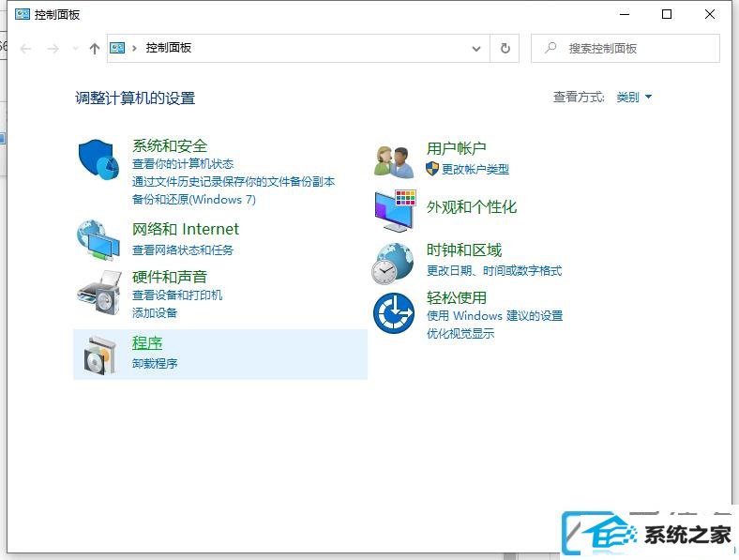Click the forward navigation arrow
This screenshot has height=560, width=739.
[x=53, y=49]
